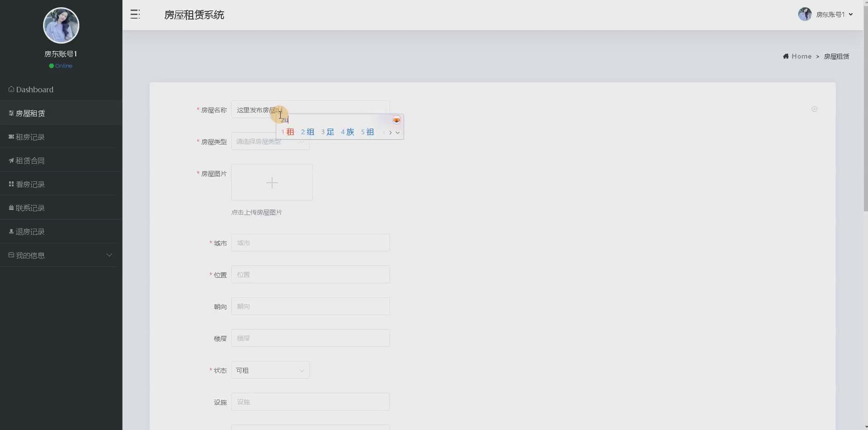This screenshot has width=868, height=430.
Task: Click the 租房记录 camera icon
Action: click(11, 137)
